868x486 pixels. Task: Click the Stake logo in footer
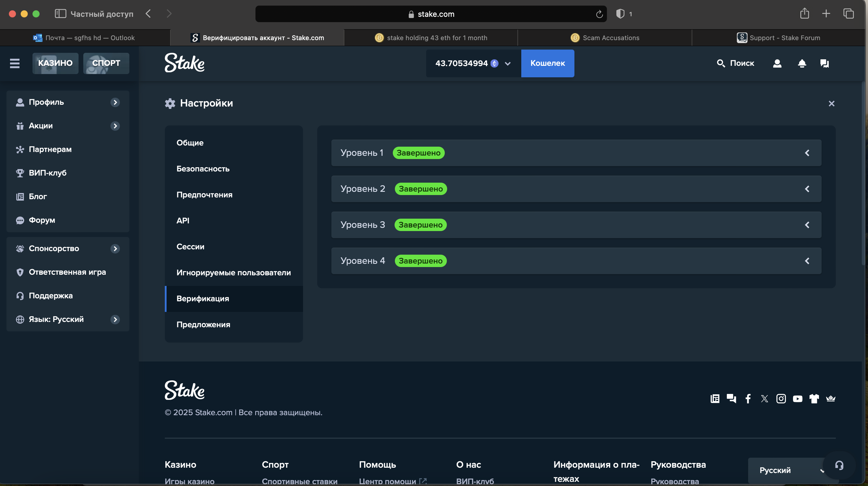pyautogui.click(x=184, y=390)
